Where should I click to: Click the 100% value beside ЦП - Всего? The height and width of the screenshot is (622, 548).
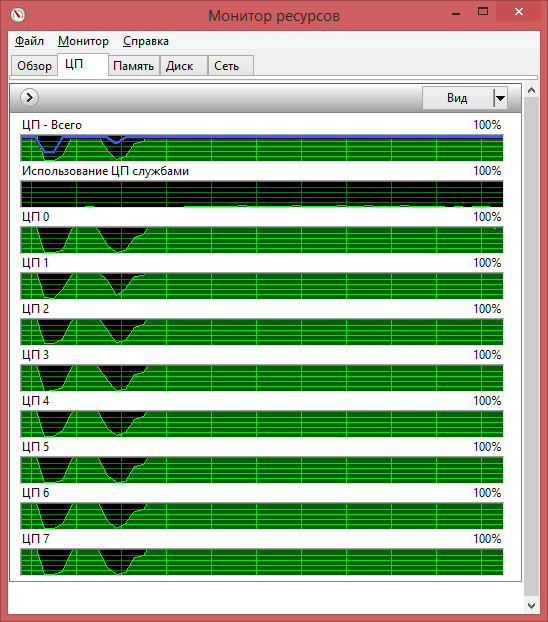(x=487, y=125)
